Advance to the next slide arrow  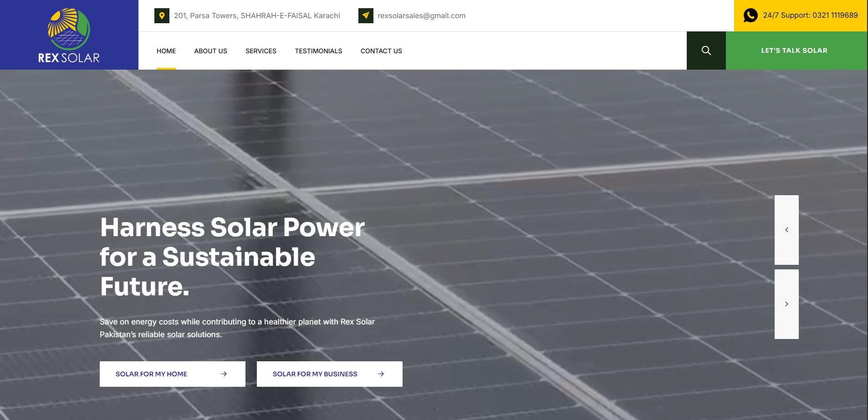click(x=786, y=304)
